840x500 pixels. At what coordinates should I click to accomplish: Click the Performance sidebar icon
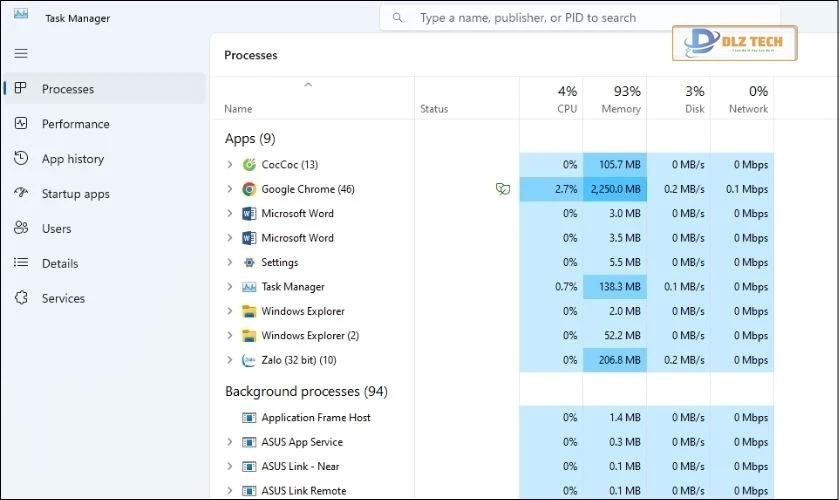[x=21, y=124]
